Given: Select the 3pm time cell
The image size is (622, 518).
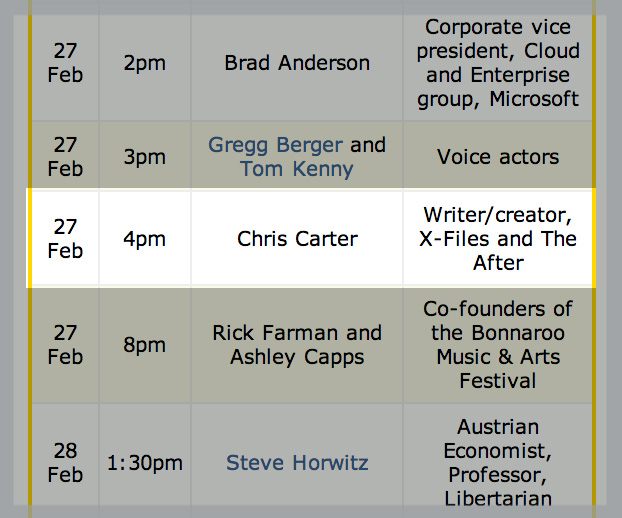Looking at the screenshot, I should [145, 157].
